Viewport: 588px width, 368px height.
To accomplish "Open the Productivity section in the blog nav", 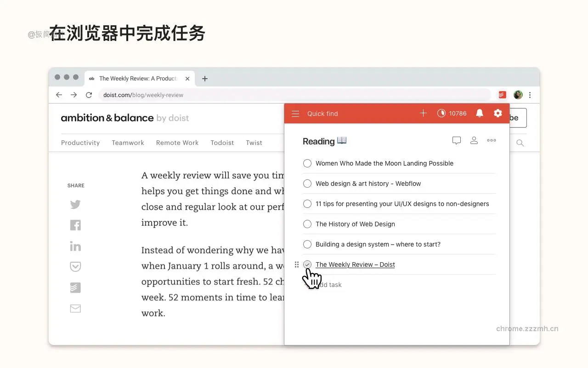I will click(x=80, y=143).
